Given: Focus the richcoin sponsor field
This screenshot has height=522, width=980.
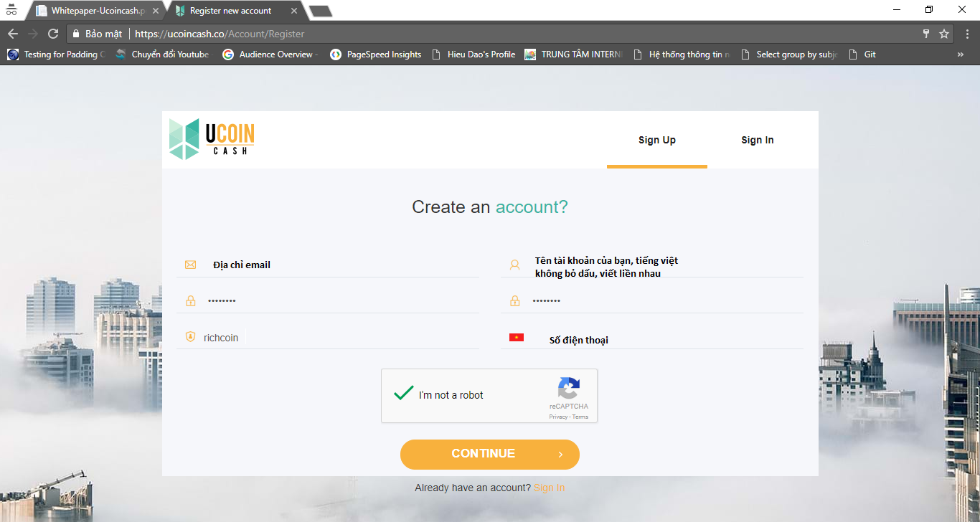Looking at the screenshot, I should (x=337, y=338).
